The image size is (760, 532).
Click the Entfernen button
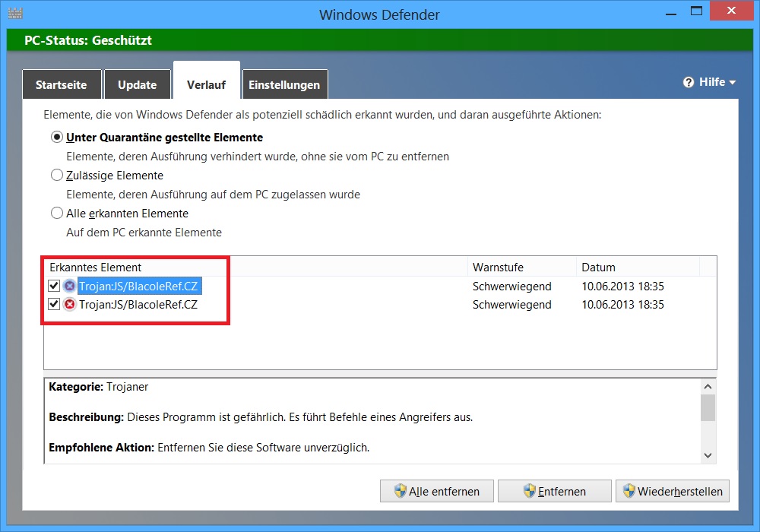[x=555, y=491]
